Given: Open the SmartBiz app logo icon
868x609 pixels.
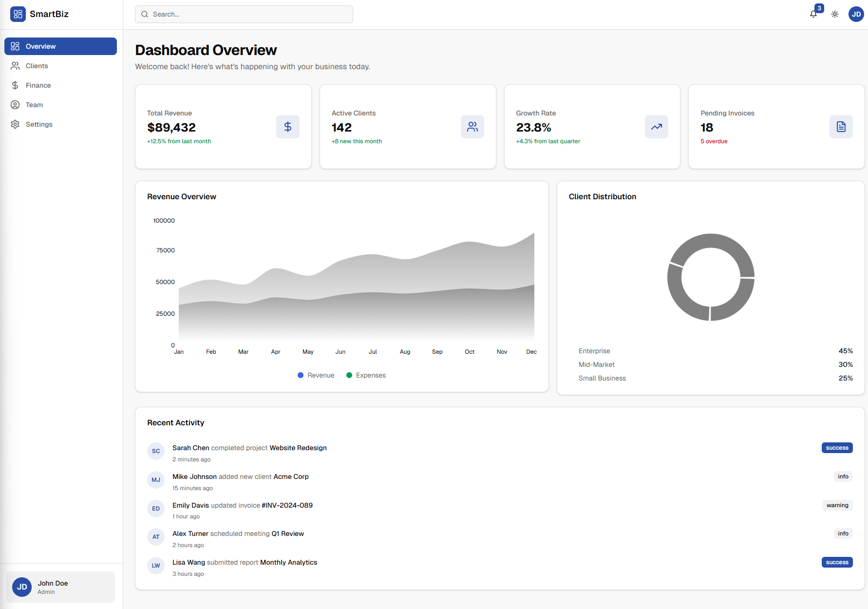Looking at the screenshot, I should coord(18,14).
